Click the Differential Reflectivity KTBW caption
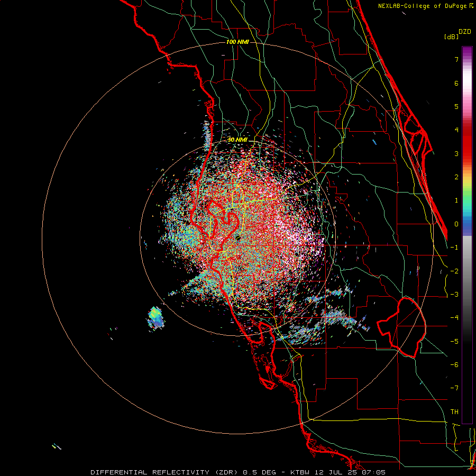Image resolution: width=476 pixels, height=476 pixels. [x=238, y=472]
